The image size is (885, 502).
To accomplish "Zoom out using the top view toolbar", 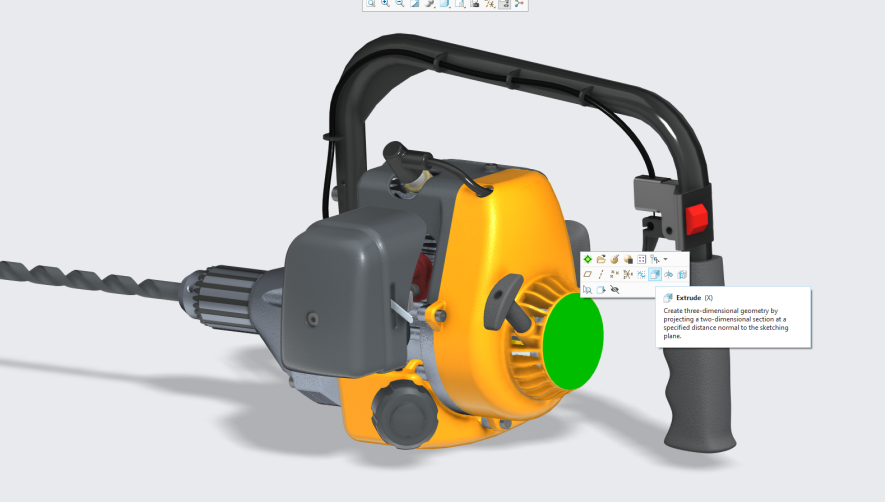I will [x=400, y=4].
